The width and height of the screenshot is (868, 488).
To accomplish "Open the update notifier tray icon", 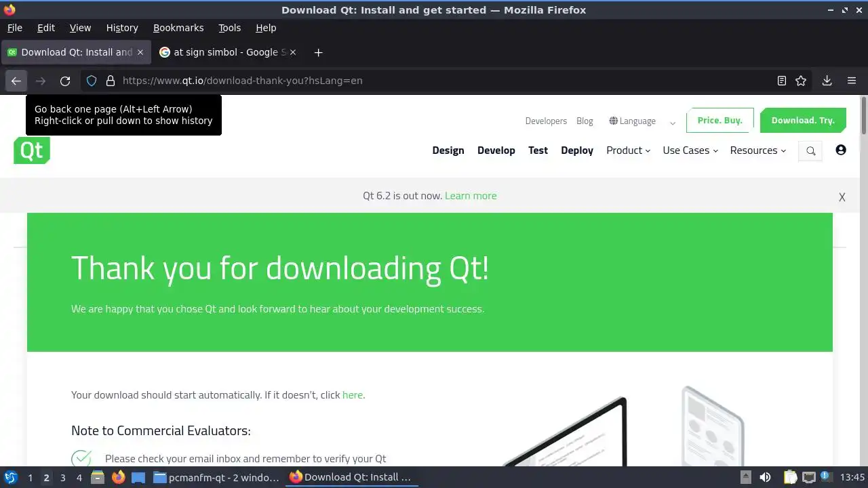I will [x=826, y=477].
